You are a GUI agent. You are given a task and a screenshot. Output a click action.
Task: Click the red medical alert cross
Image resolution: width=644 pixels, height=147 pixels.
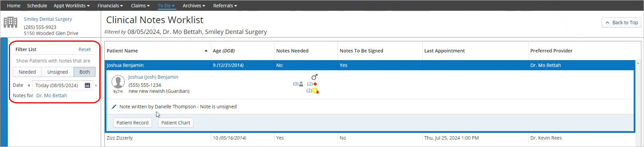pyautogui.click(x=315, y=84)
